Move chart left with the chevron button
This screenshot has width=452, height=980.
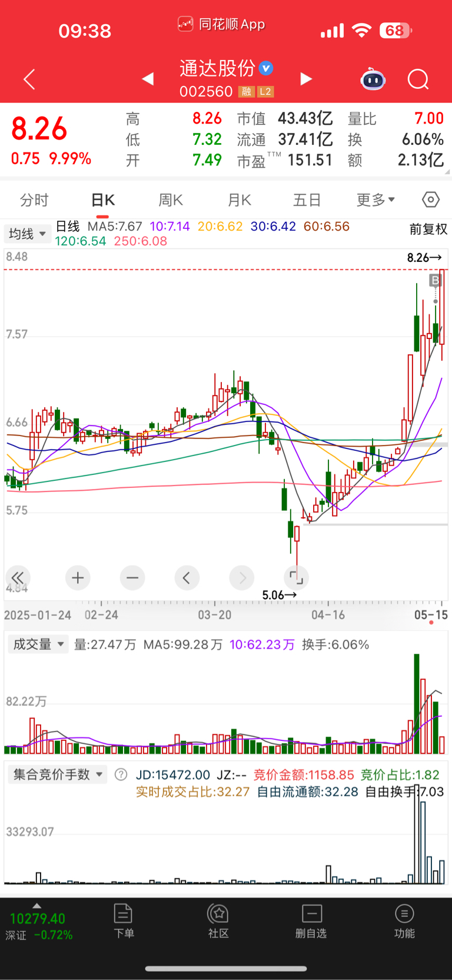click(187, 578)
